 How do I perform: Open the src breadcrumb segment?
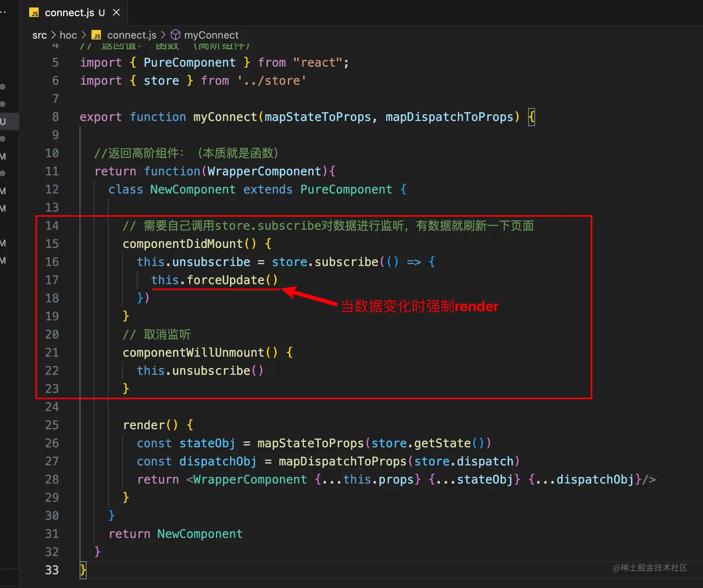pyautogui.click(x=40, y=35)
